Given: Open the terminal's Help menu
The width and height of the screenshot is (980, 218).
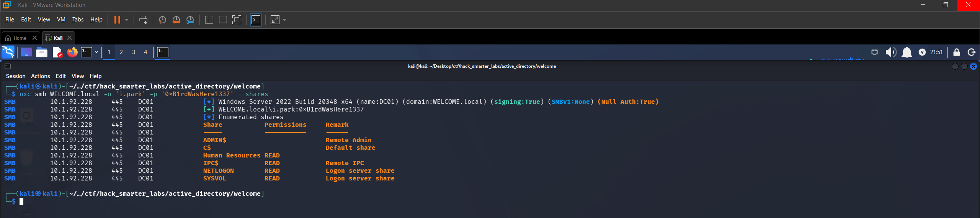Looking at the screenshot, I should 95,76.
